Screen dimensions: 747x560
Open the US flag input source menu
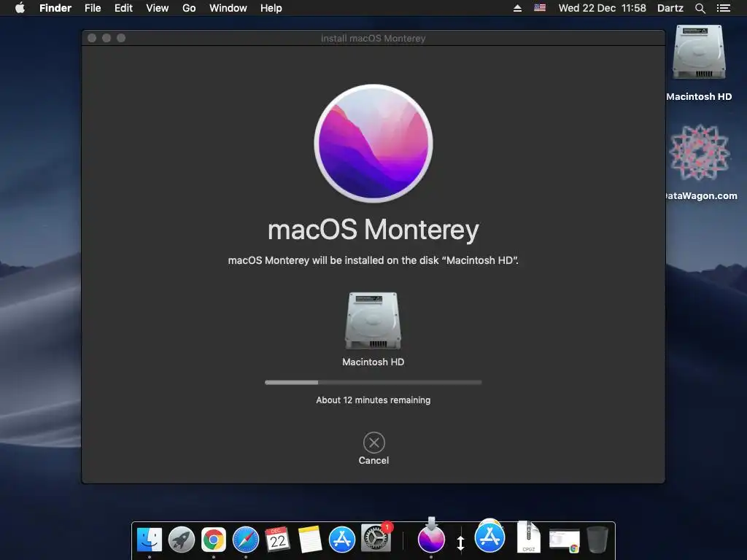(540, 7)
